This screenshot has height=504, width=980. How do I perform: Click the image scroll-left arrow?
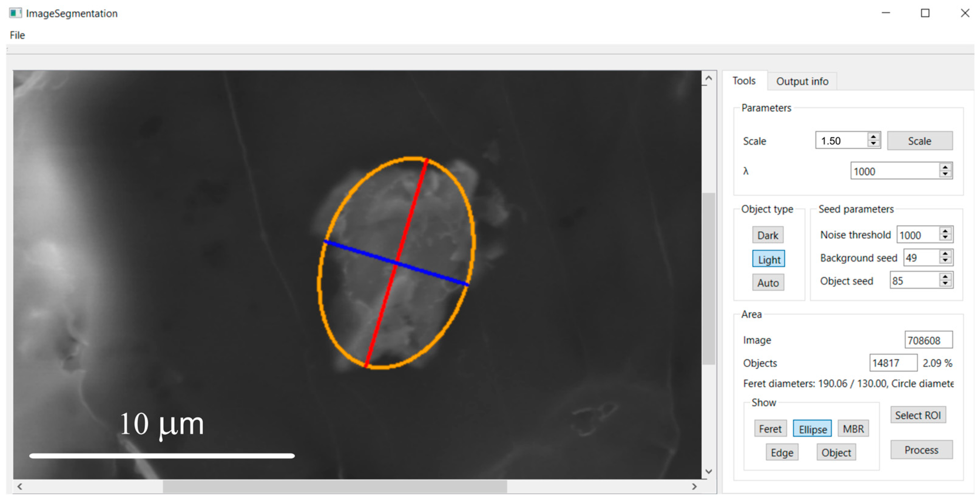20,486
